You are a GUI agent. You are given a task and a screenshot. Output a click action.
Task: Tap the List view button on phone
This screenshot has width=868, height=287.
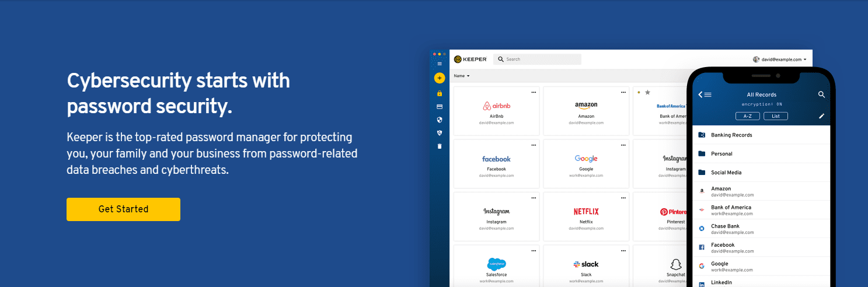[776, 116]
